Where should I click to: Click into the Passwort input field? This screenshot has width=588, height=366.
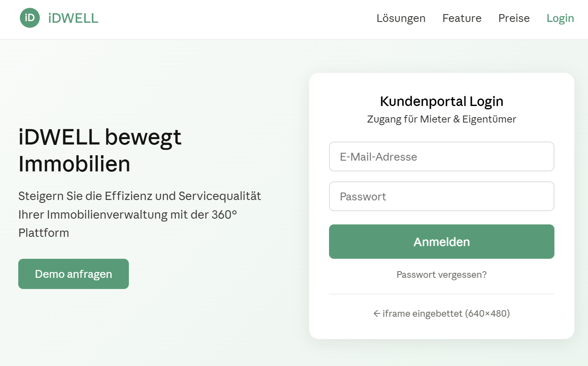[x=441, y=196]
